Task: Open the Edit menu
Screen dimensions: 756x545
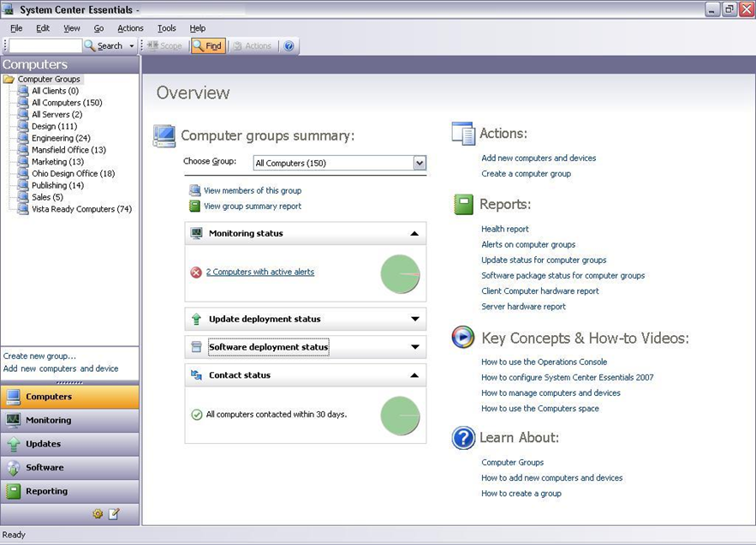Action: [43, 28]
